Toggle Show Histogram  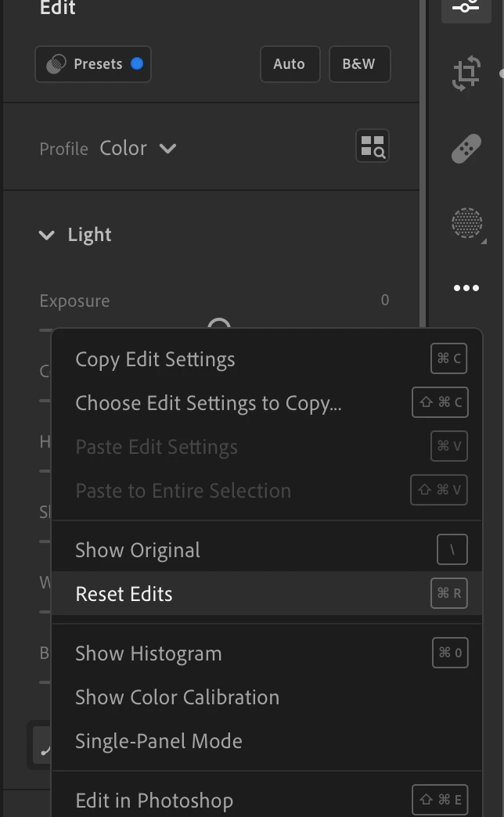(x=149, y=653)
